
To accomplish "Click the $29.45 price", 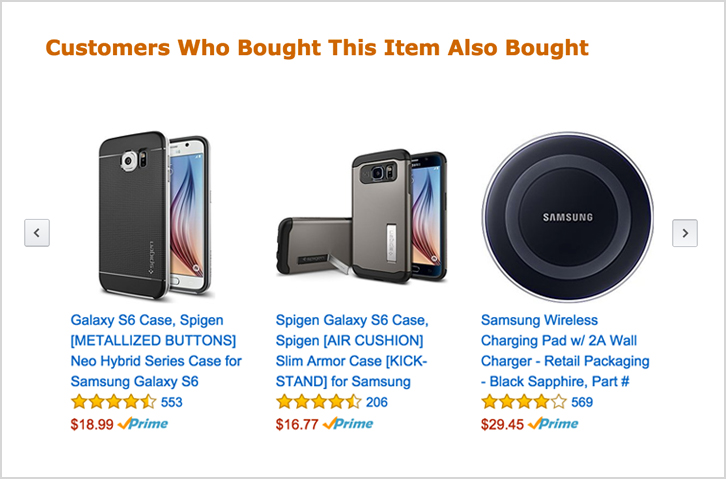I will point(502,424).
